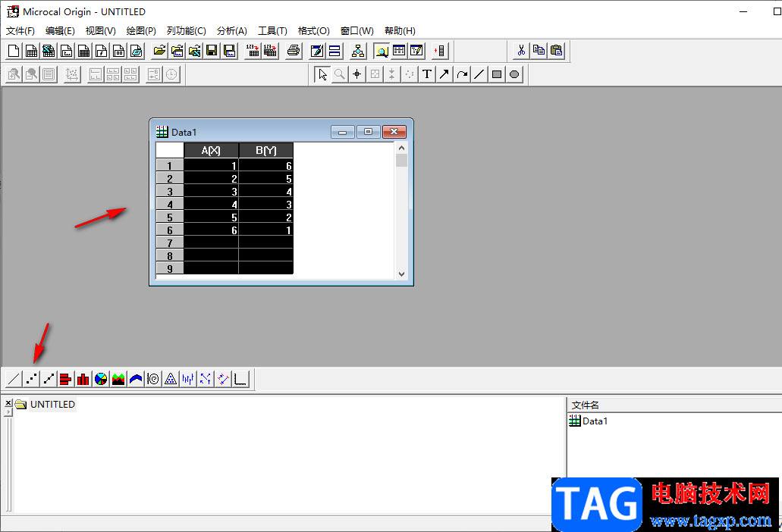The height and width of the screenshot is (532, 782).
Task: Open the 绘图(P) menu
Action: [141, 31]
